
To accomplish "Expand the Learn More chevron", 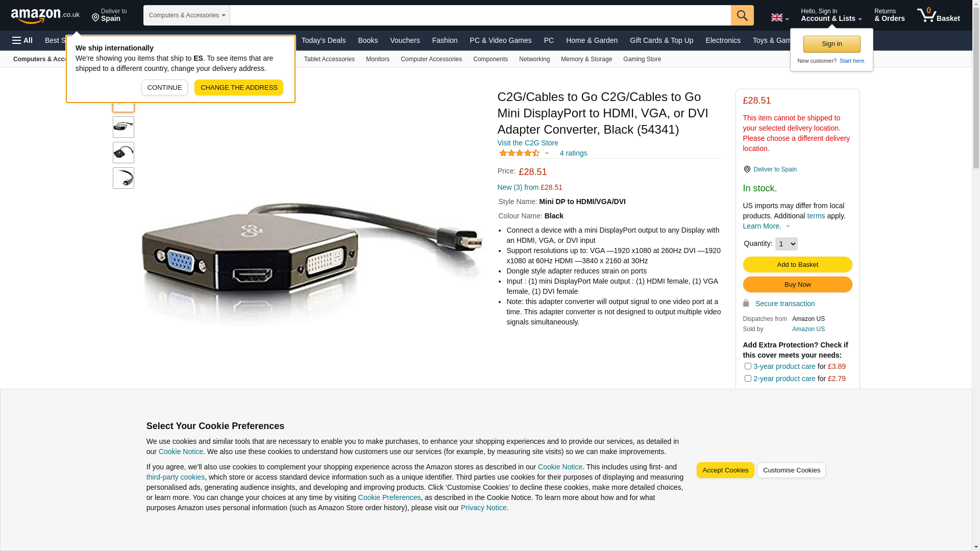I will tap(788, 226).
